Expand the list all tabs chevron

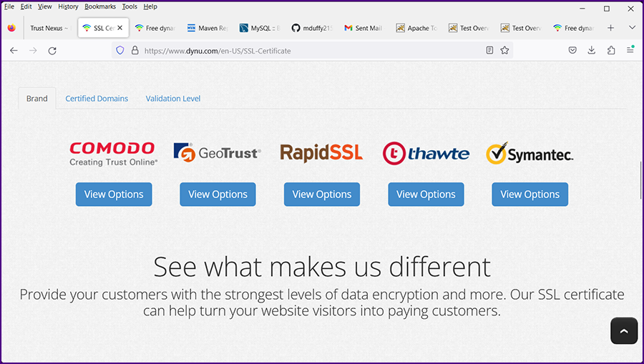pos(632,28)
